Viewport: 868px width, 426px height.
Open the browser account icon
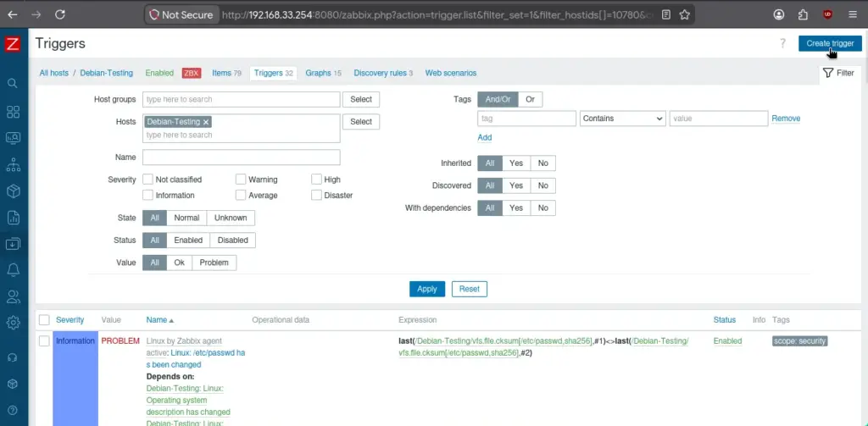(x=779, y=15)
